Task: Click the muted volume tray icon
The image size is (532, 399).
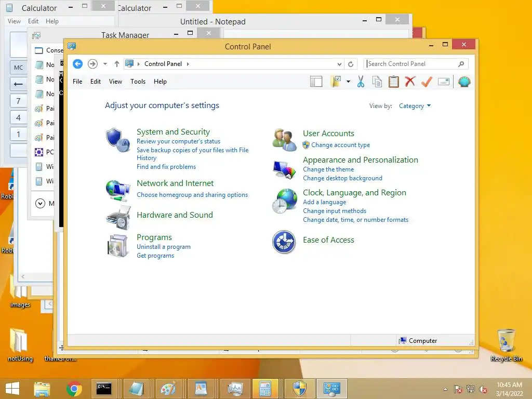Action: 483,389
